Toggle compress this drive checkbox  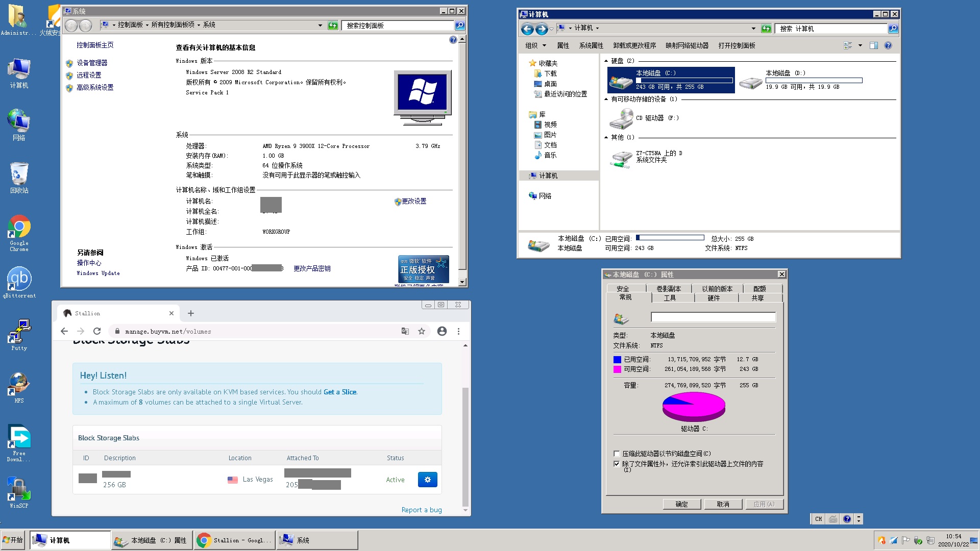pyautogui.click(x=617, y=454)
